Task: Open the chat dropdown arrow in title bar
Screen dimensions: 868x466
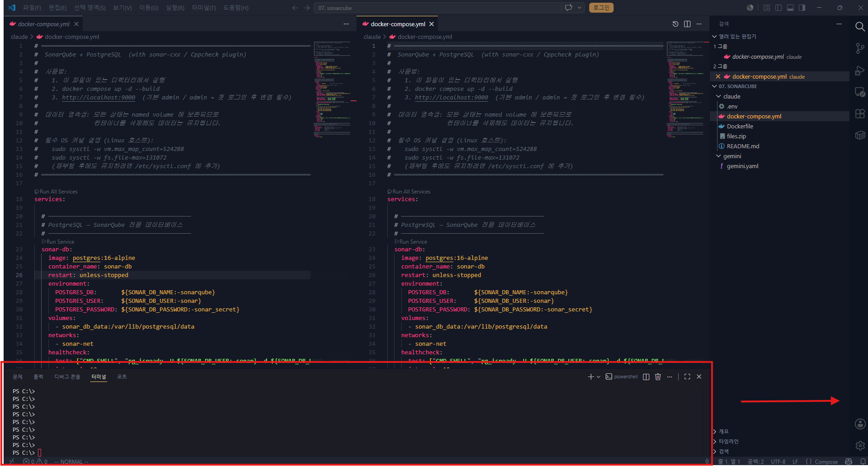Action: tap(580, 8)
